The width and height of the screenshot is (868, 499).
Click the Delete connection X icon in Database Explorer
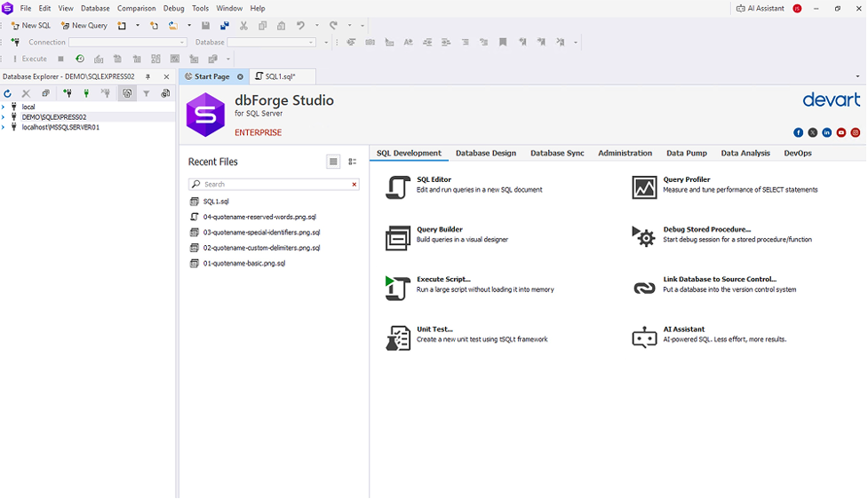click(x=26, y=93)
